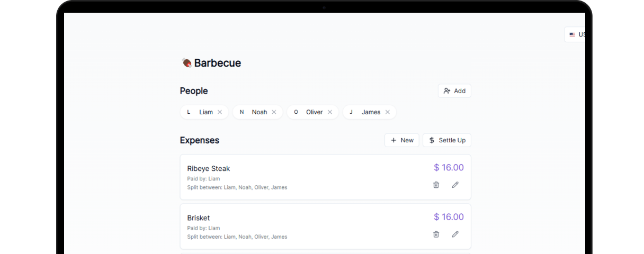This screenshot has height=254, width=644.
Task: Open the US currency selector
Action: tap(576, 34)
